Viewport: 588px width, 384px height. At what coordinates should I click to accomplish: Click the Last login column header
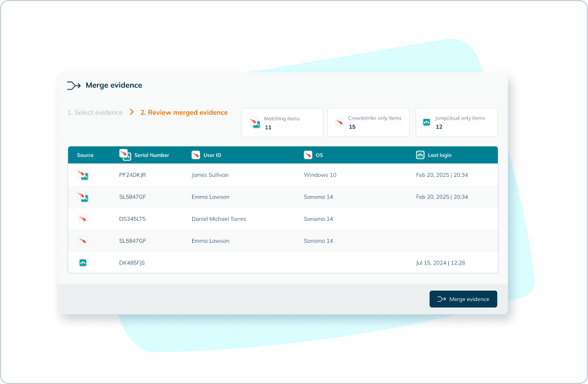(x=440, y=155)
